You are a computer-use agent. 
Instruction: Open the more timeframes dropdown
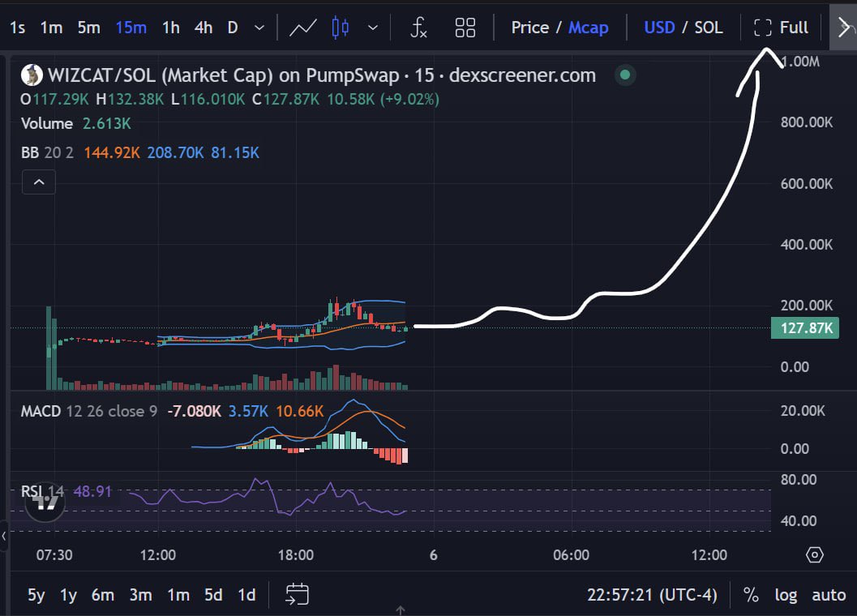coord(259,28)
